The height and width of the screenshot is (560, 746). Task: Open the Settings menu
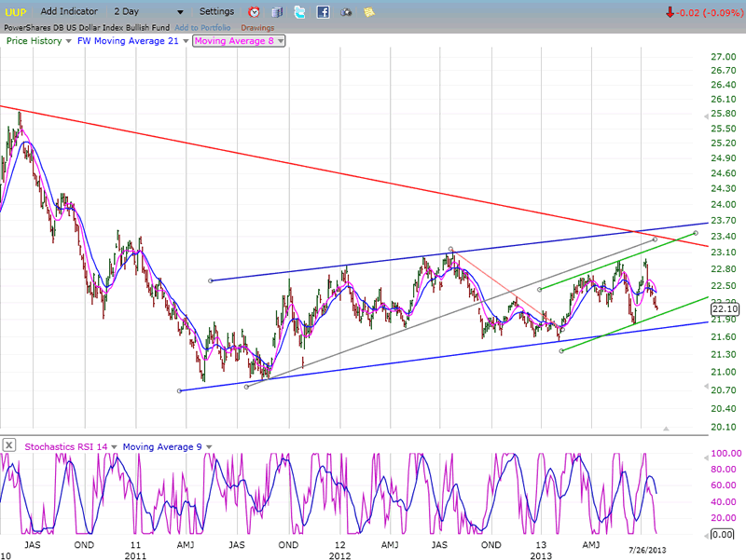216,12
